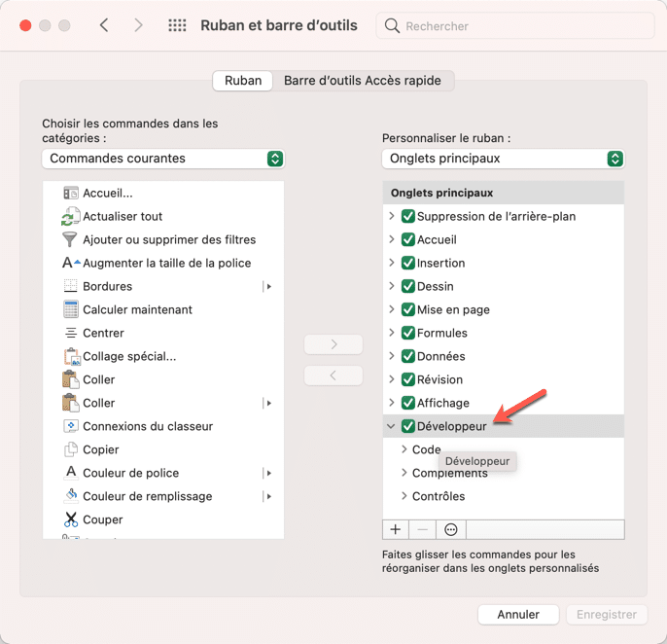
Task: Click the minus button to remove item
Action: 422,529
